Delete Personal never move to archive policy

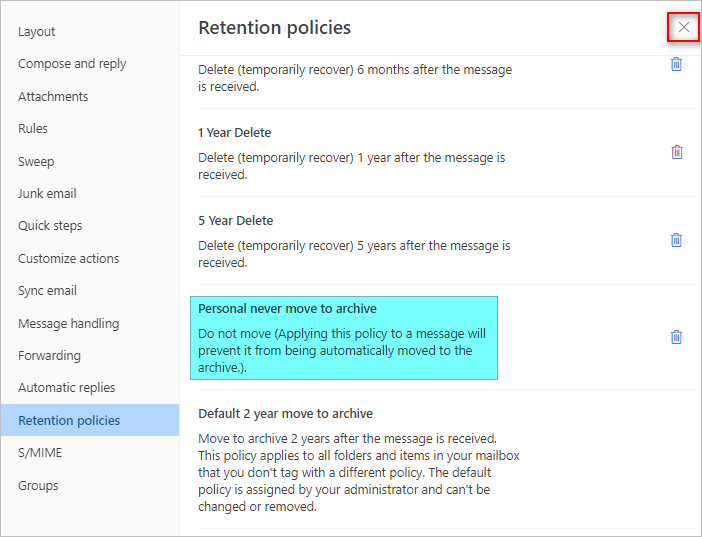click(x=676, y=337)
